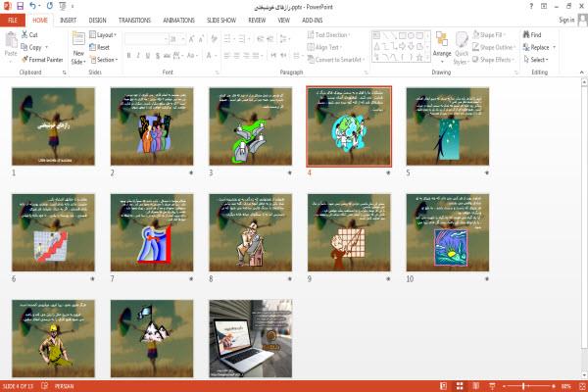
Task: Click the zoom in plus button
Action: point(553,386)
